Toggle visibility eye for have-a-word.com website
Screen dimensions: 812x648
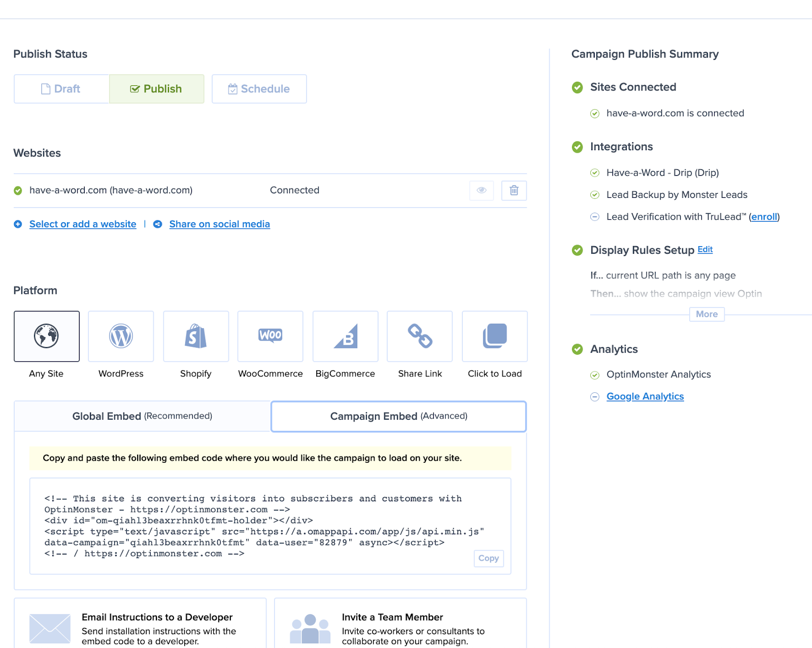tap(482, 190)
